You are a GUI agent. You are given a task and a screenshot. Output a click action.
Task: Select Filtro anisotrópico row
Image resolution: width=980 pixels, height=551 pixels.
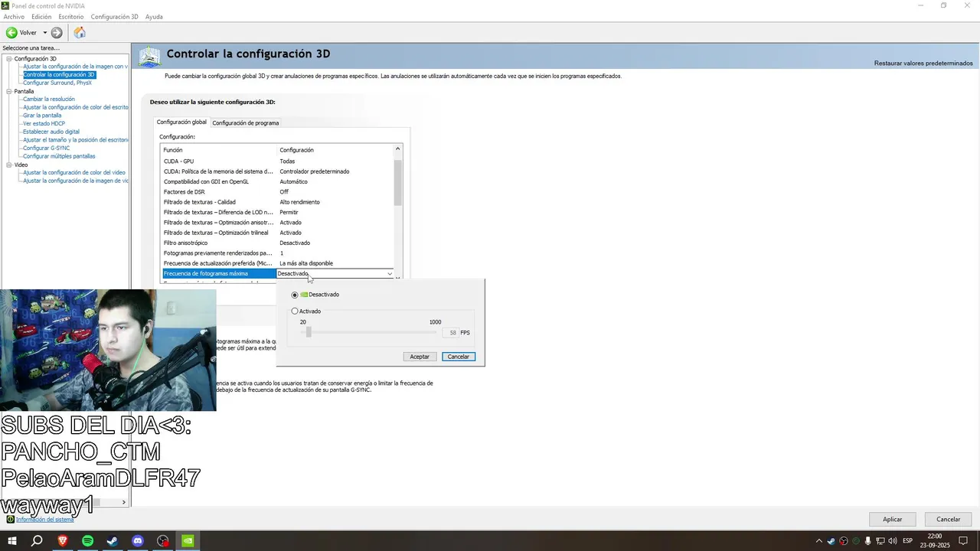click(x=276, y=243)
